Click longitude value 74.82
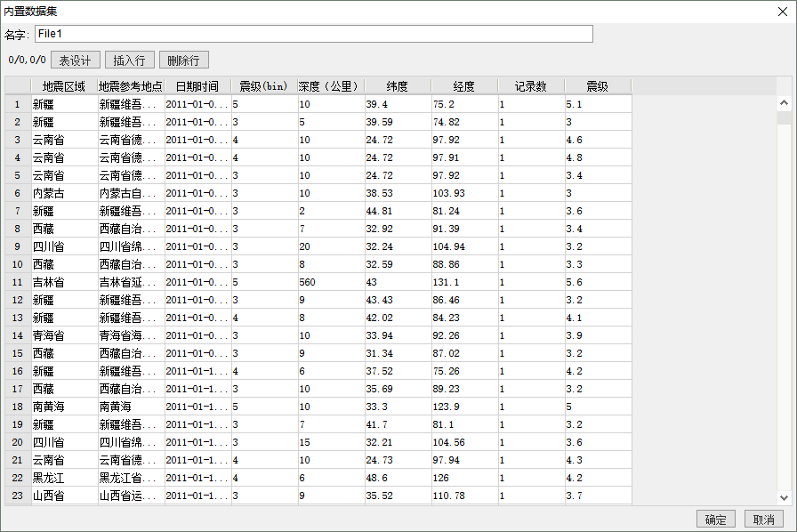797x532 pixels. pyautogui.click(x=464, y=122)
